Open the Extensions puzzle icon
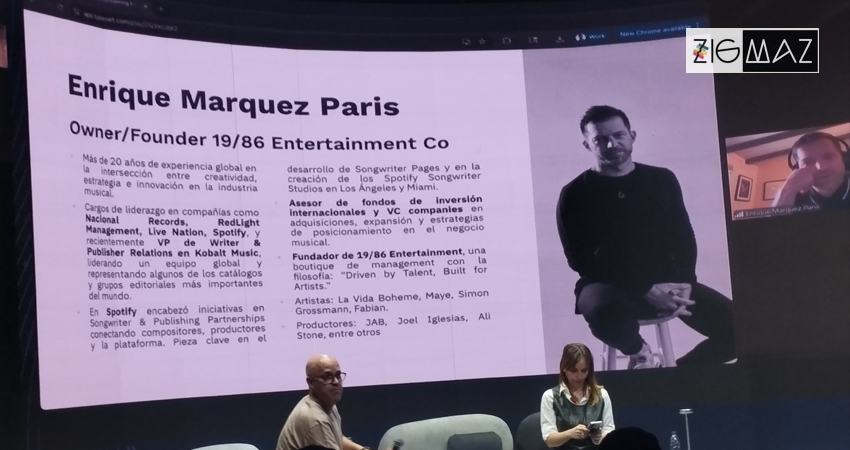 [507, 40]
